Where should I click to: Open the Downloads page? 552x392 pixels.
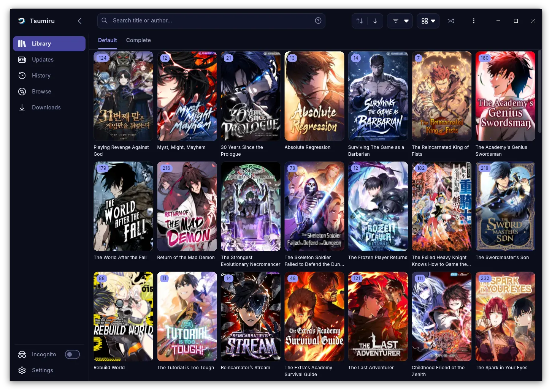tap(49, 107)
